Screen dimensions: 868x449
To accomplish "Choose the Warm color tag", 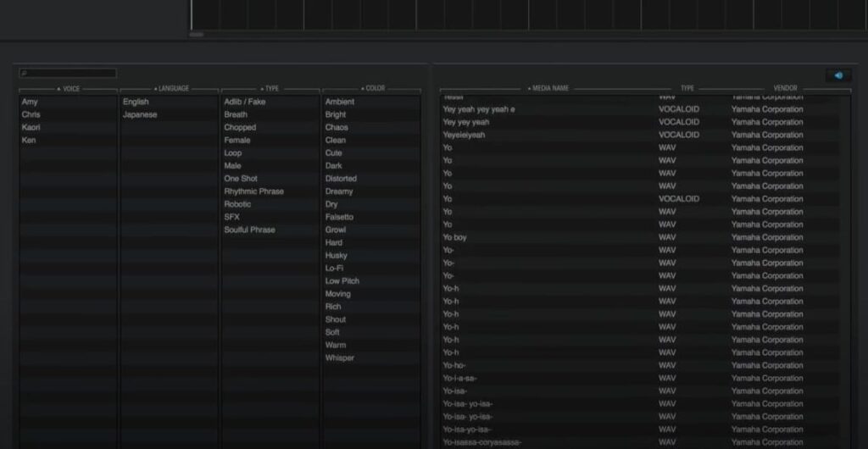I will 372,345.
